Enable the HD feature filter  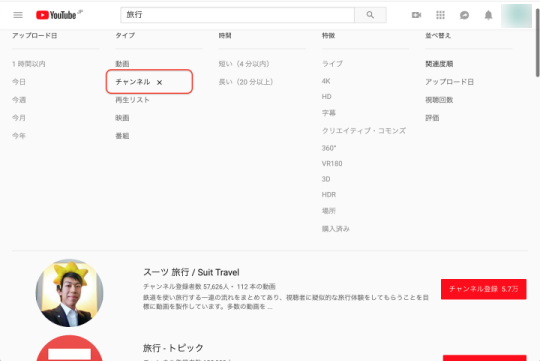click(x=326, y=96)
